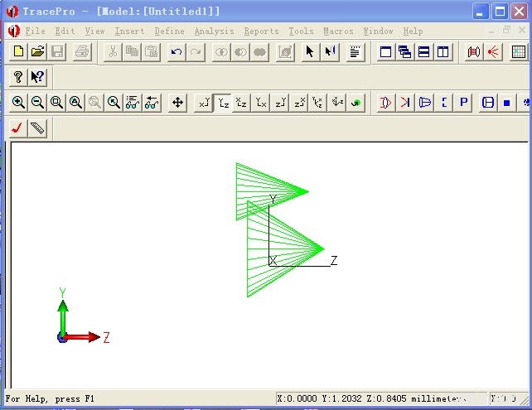Undo the last action
532x410 pixels.
pos(177,52)
